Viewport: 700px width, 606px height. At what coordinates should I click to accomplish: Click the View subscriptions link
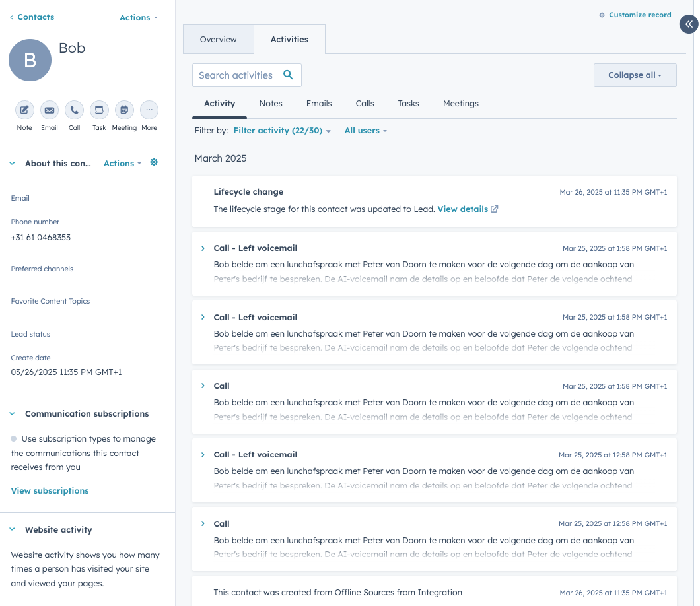pos(50,491)
